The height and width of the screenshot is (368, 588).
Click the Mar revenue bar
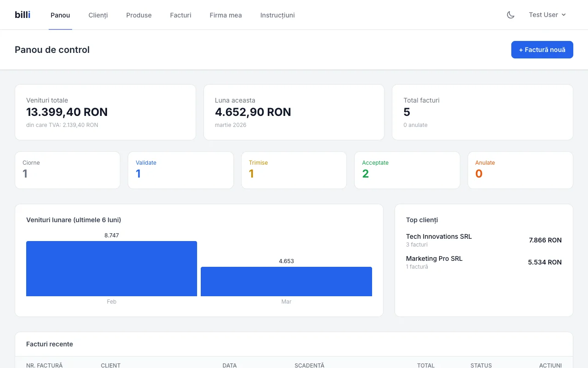(286, 282)
